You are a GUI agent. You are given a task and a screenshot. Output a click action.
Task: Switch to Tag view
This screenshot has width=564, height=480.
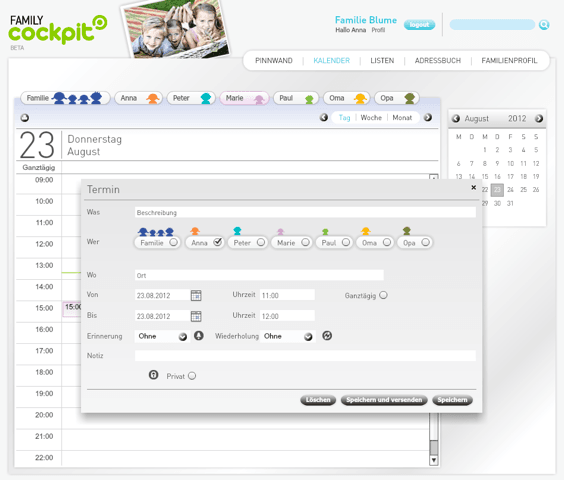click(x=344, y=118)
